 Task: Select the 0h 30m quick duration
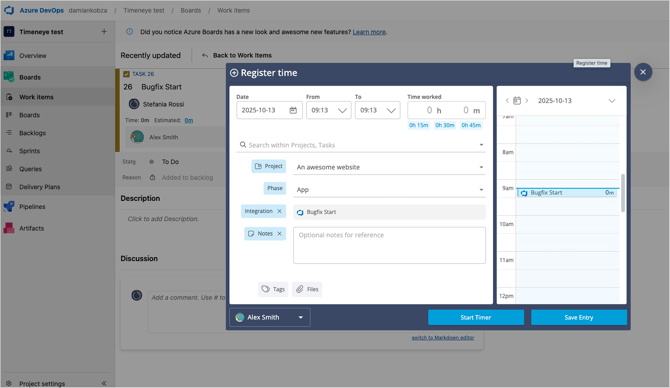tap(445, 125)
